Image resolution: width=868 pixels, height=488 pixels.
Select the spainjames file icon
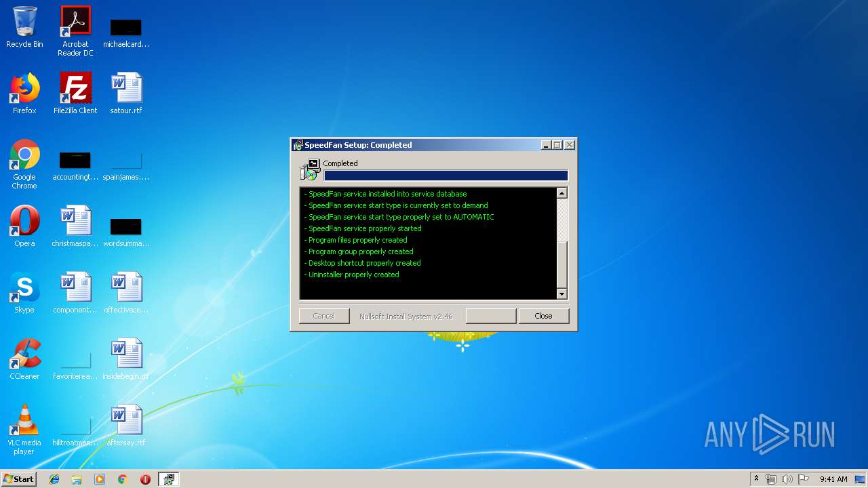click(126, 166)
